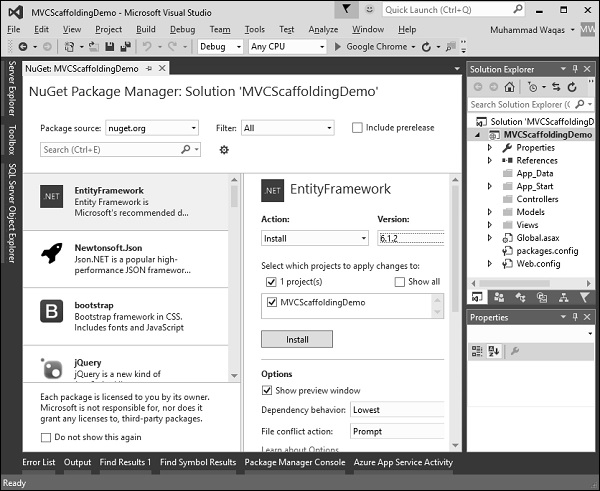Open the Filter All dropdown
Viewport: 600px width, 491px height.
tap(288, 128)
